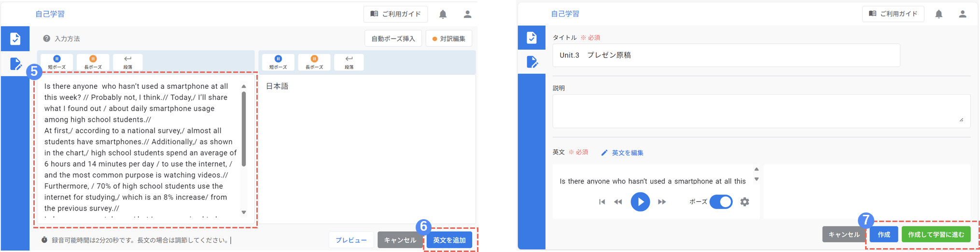Toggle 対訳編集 mode
This screenshot has height=252, width=980.
point(449,39)
